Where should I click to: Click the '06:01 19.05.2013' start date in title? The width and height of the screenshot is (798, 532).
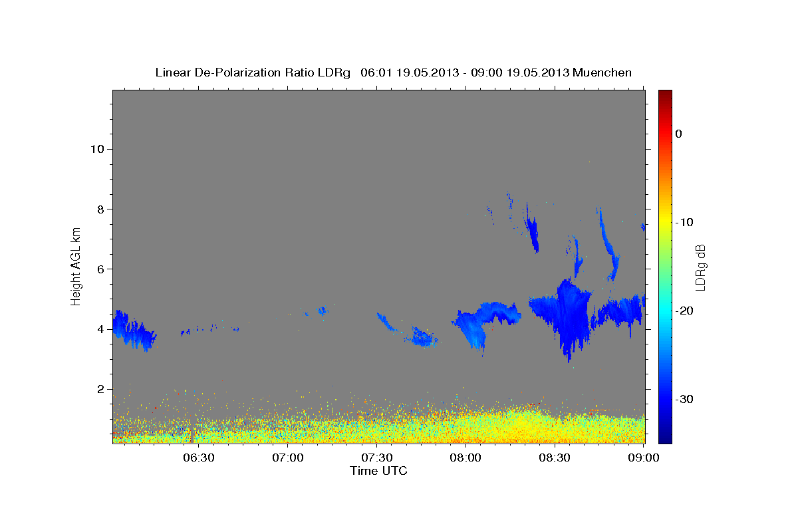(x=409, y=72)
